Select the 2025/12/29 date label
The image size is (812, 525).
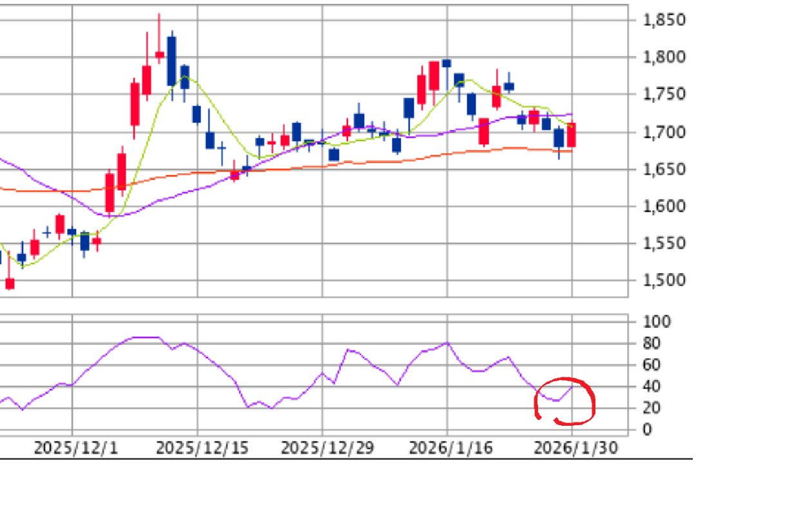click(327, 448)
